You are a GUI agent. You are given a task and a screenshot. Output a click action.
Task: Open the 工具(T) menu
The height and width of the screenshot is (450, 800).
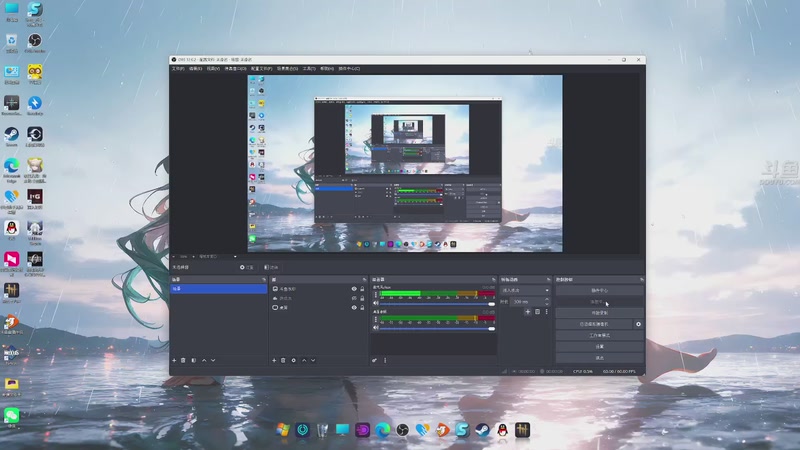[309, 68]
